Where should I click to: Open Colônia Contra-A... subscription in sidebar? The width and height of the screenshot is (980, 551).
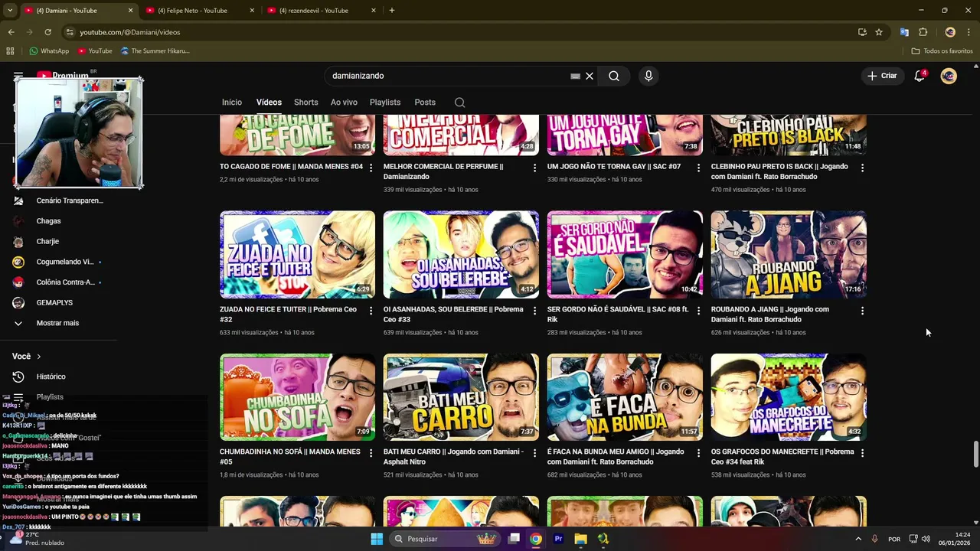pyautogui.click(x=66, y=282)
